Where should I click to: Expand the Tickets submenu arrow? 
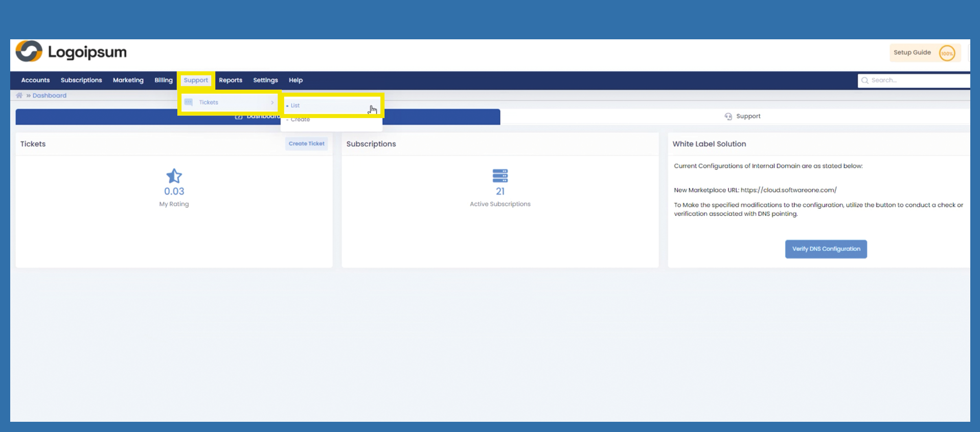point(272,103)
